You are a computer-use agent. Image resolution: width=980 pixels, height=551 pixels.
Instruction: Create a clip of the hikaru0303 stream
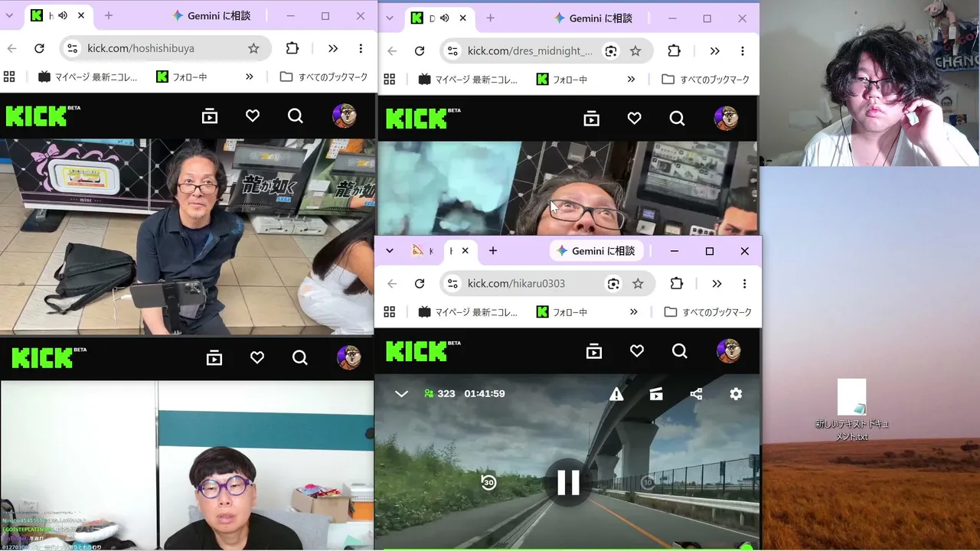[x=656, y=393]
